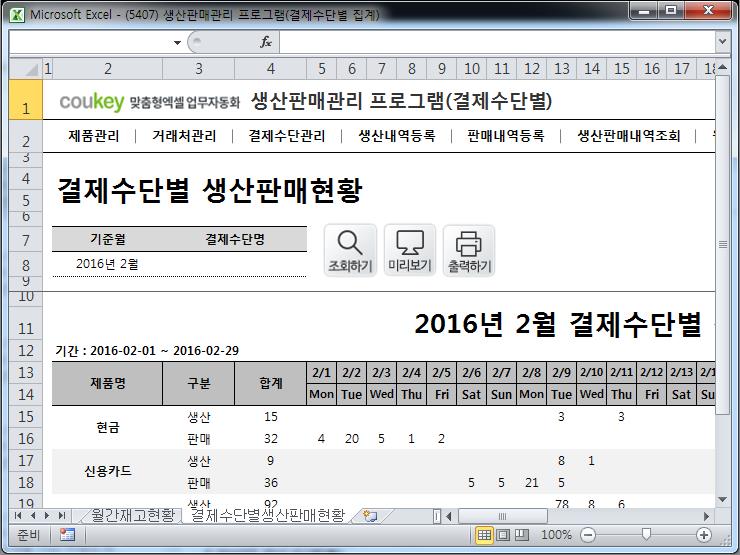
Task: Click the 조회하기 search button
Action: click(350, 251)
